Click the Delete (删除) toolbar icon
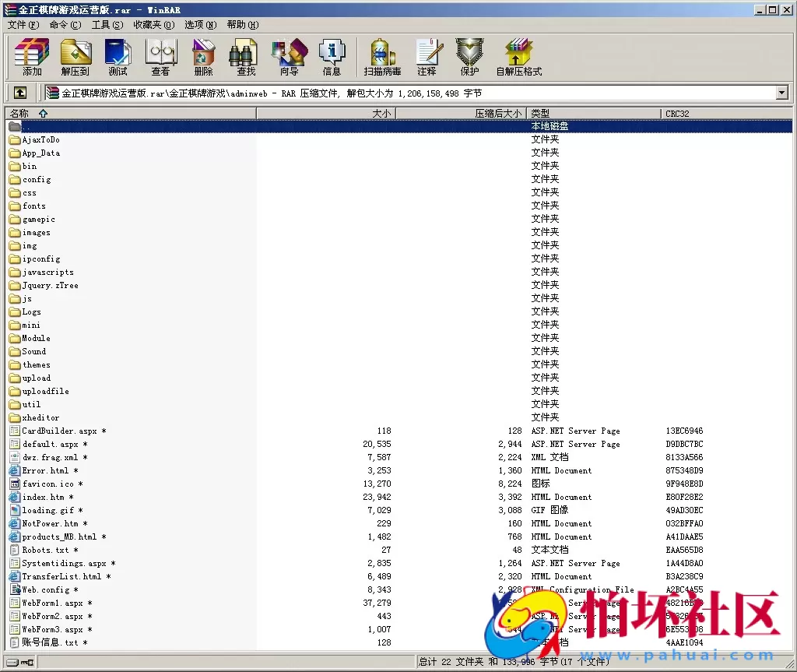This screenshot has height=672, width=797. 203,57
